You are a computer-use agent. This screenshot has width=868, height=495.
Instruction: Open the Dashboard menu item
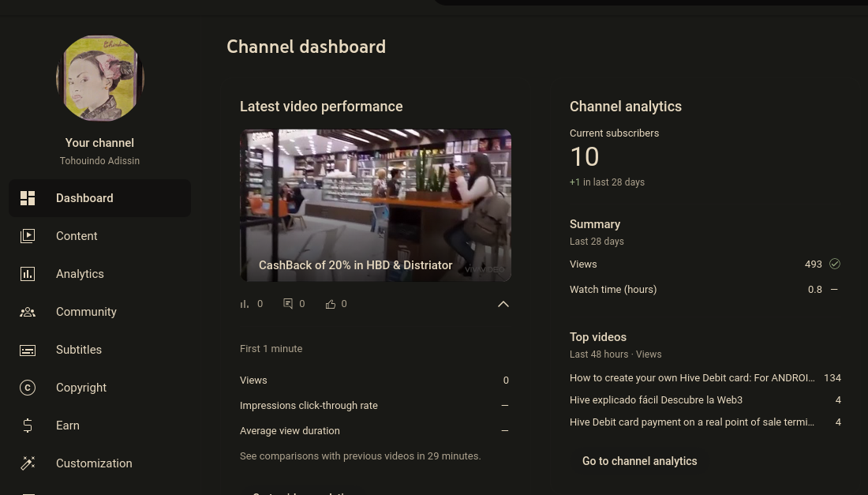pos(99,198)
